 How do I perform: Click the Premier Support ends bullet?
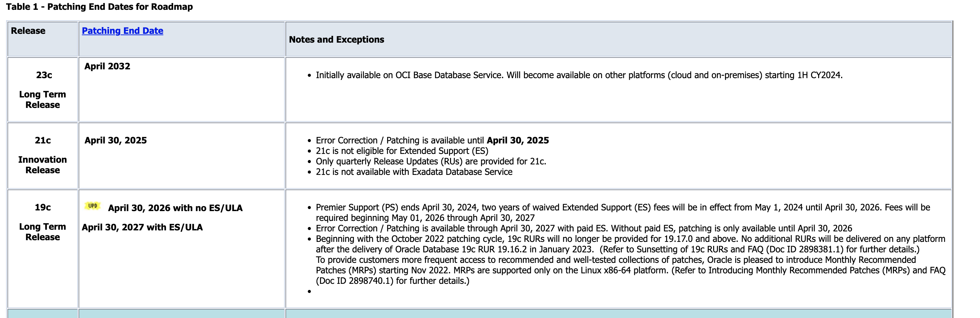[x=623, y=212]
